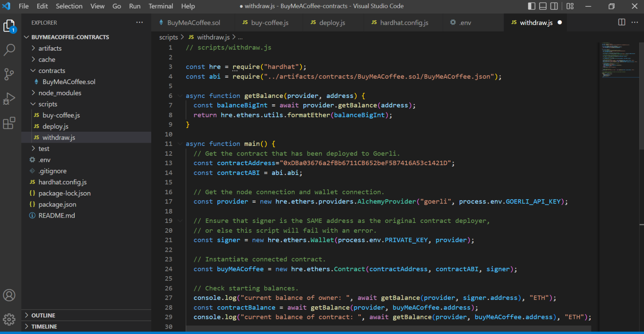Open the Extensions view
The height and width of the screenshot is (334, 644).
pyautogui.click(x=9, y=123)
